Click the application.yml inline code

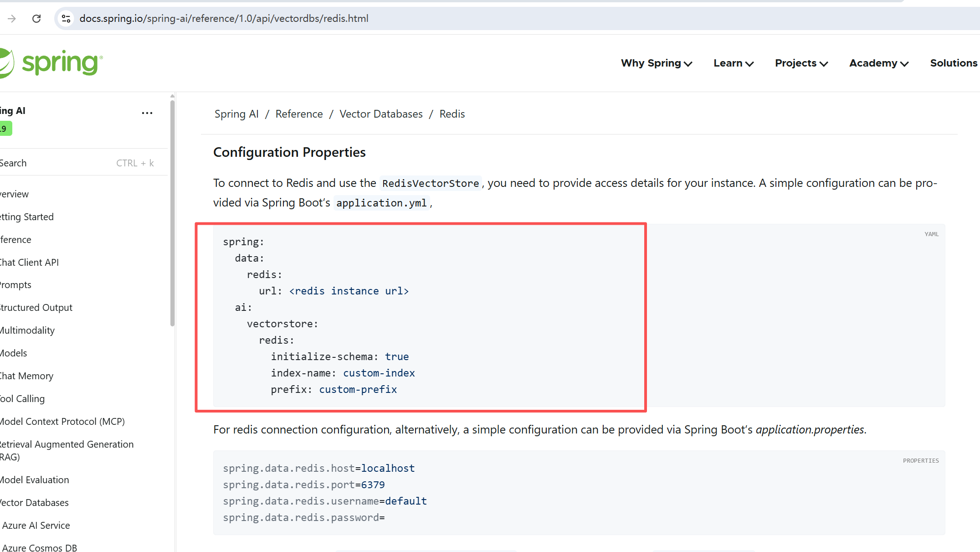pos(382,203)
